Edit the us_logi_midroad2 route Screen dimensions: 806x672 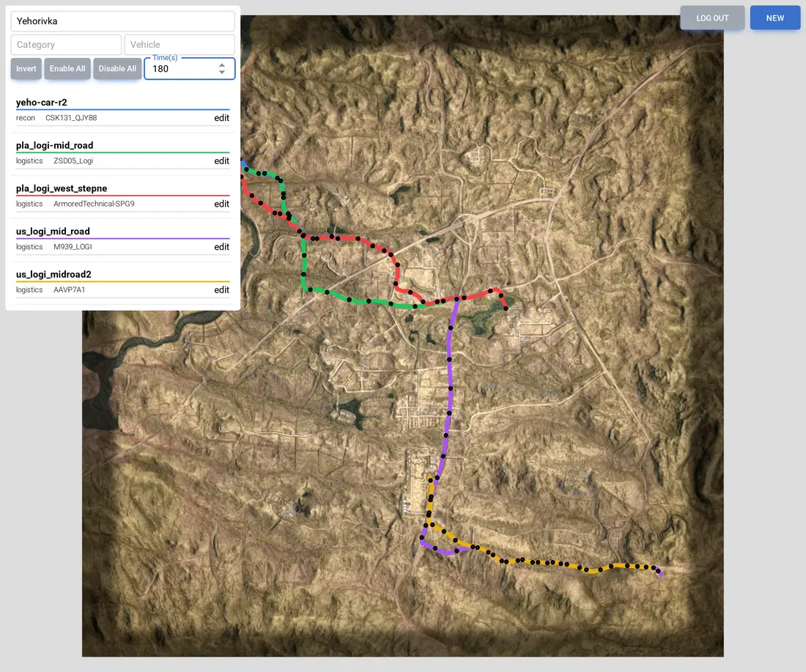[221, 290]
